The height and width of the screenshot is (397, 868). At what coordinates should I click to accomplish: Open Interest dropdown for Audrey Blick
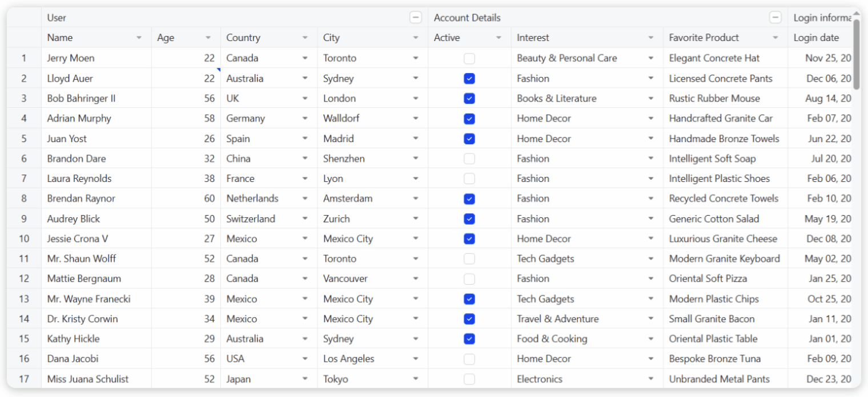coord(650,219)
